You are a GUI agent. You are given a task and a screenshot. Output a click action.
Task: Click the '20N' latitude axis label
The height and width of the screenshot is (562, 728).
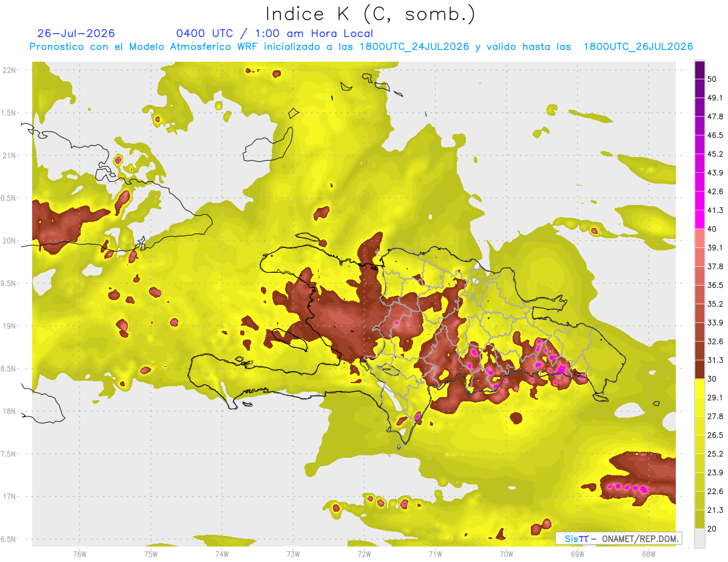click(9, 241)
